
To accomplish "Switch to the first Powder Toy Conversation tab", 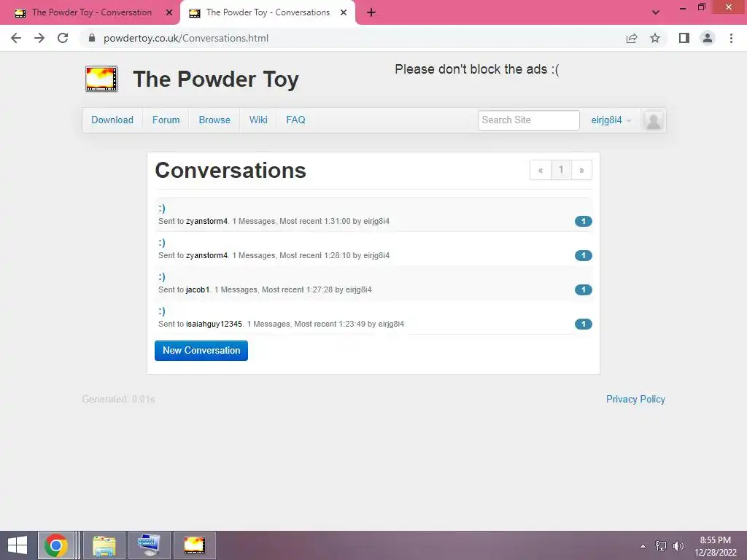I will (x=90, y=12).
